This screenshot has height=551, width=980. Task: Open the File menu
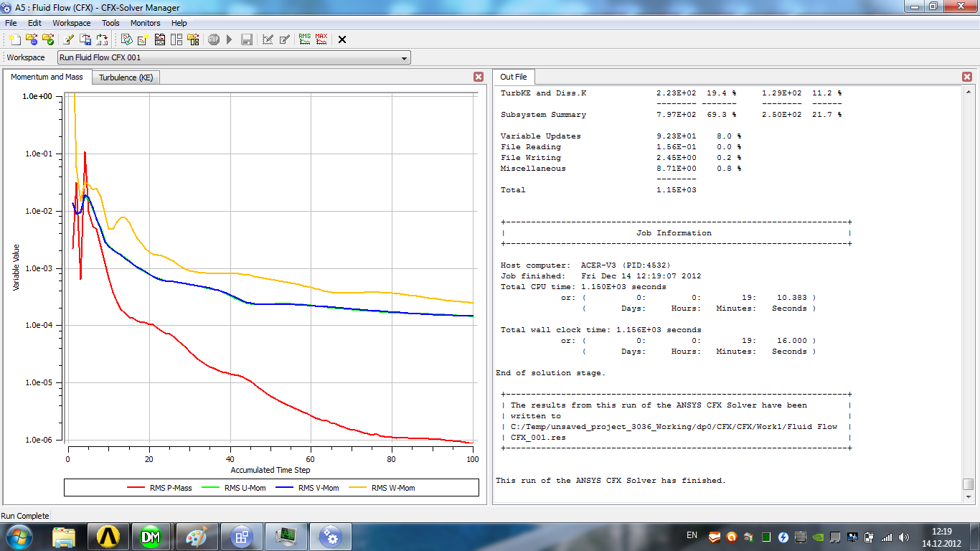(x=11, y=23)
